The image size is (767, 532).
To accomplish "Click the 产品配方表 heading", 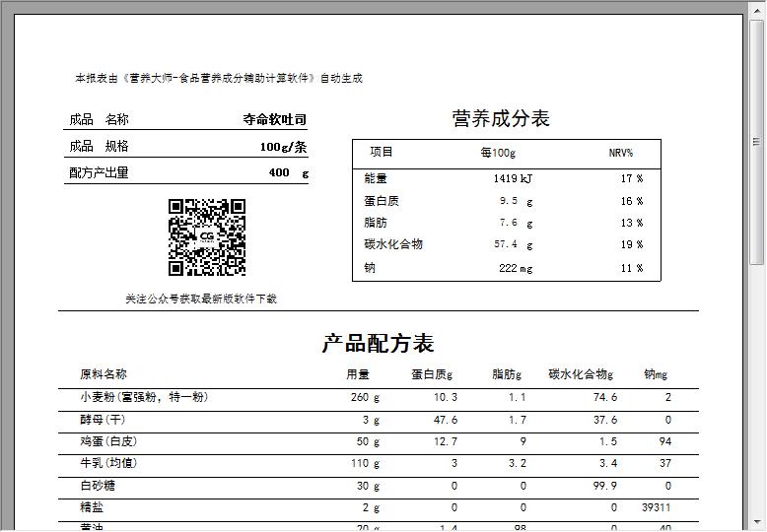I will point(379,343).
